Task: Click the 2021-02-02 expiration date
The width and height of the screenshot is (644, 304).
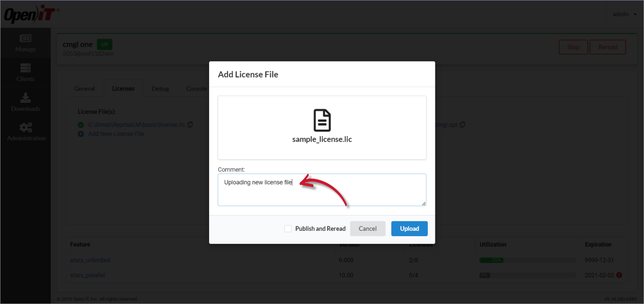Action: pos(600,275)
